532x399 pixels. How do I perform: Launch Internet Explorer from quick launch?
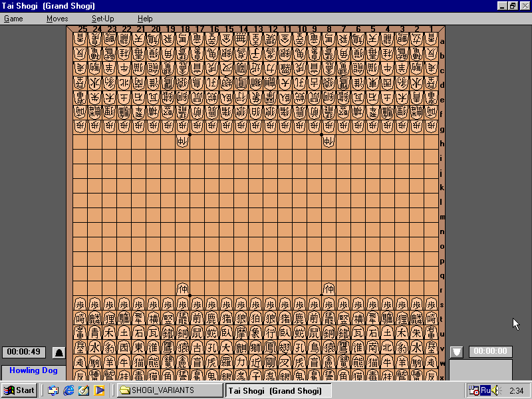click(68, 390)
